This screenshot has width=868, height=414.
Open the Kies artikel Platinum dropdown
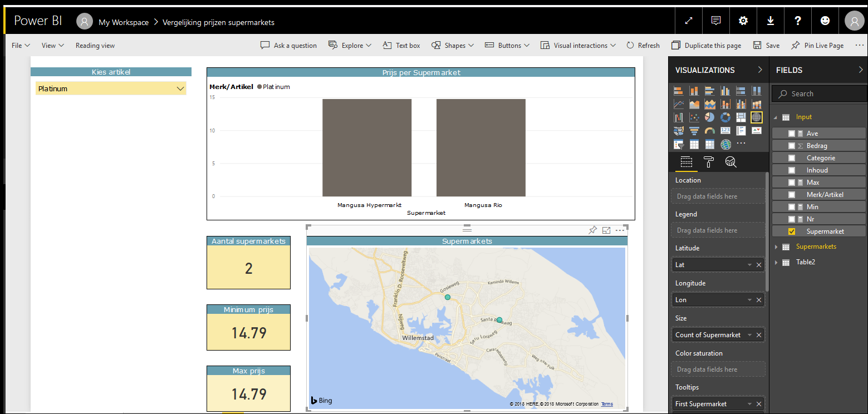click(111, 88)
